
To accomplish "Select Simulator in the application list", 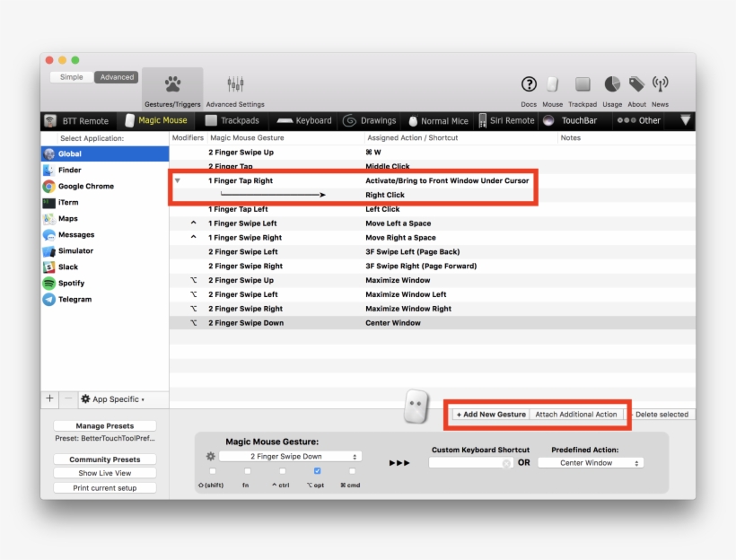I will (105, 250).
